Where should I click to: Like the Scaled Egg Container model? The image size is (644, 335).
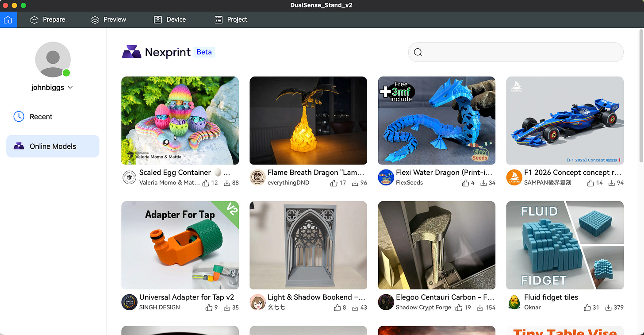point(206,183)
